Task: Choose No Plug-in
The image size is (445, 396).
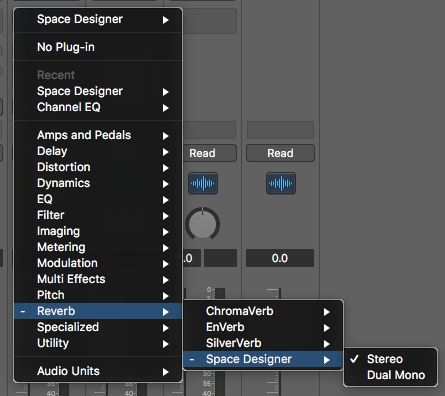Action: [98, 47]
